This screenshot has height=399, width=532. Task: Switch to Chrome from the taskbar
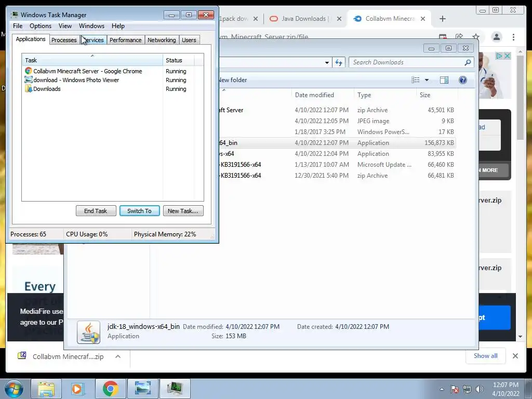(110, 389)
